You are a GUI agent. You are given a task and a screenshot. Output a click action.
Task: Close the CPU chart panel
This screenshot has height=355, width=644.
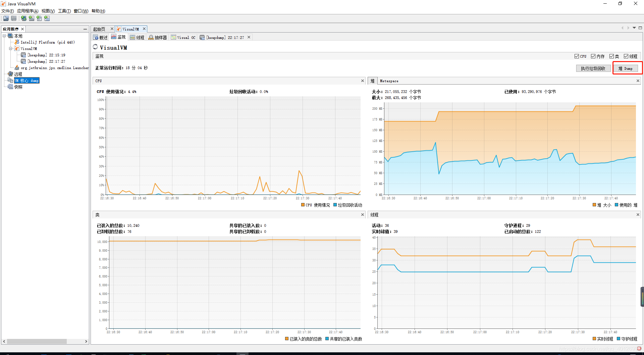tap(363, 81)
